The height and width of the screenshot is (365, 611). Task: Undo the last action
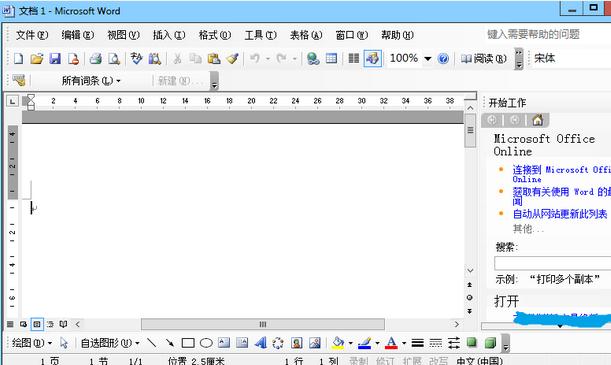coord(255,58)
